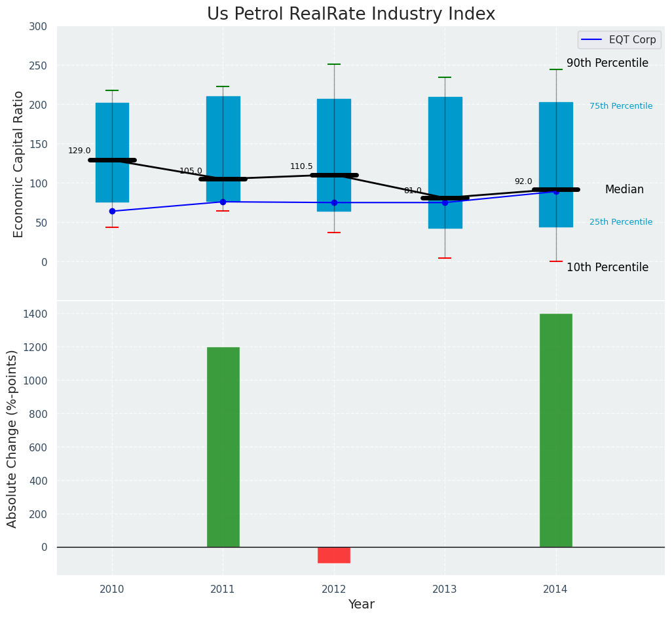Click the 2013 x-axis tick label
This screenshot has height=617, width=672.
point(445,589)
